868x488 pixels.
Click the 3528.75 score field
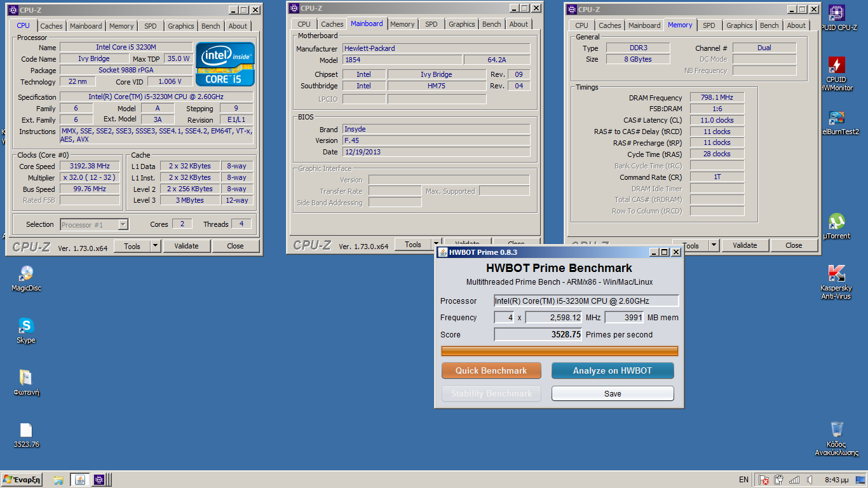tap(538, 334)
